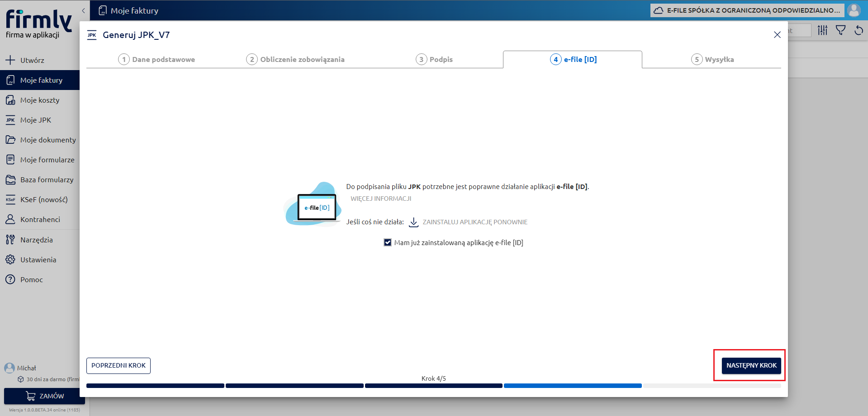Click the version text Wersja 1.0.0.BETA.34
868x416 pixels.
(x=44, y=410)
